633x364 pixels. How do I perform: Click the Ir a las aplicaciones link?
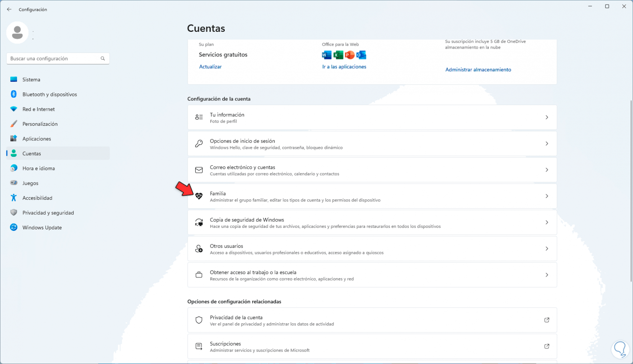[x=344, y=67]
